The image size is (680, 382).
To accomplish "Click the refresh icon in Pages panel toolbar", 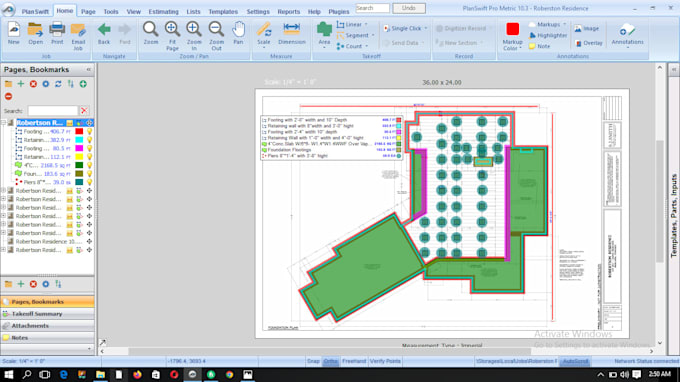I will [x=58, y=84].
